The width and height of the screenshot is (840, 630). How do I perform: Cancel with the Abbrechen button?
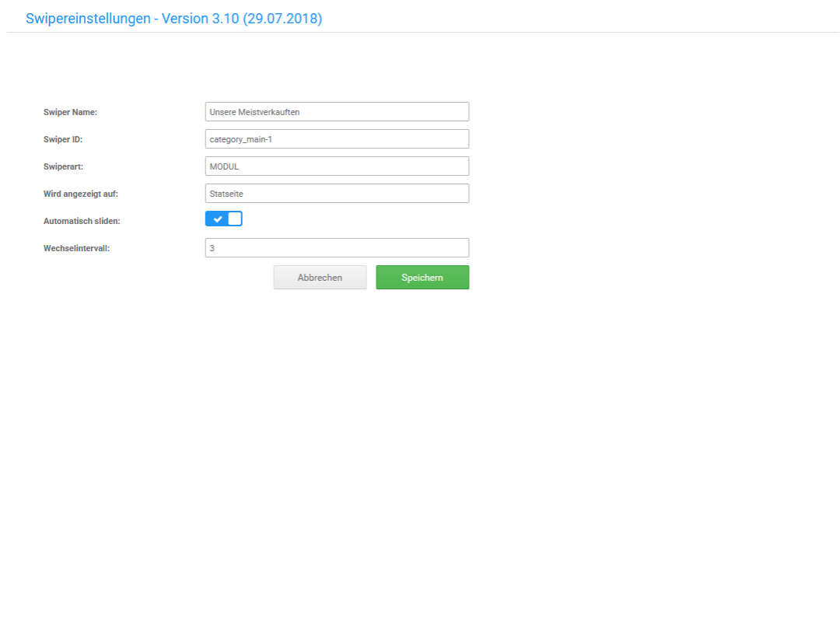(320, 278)
